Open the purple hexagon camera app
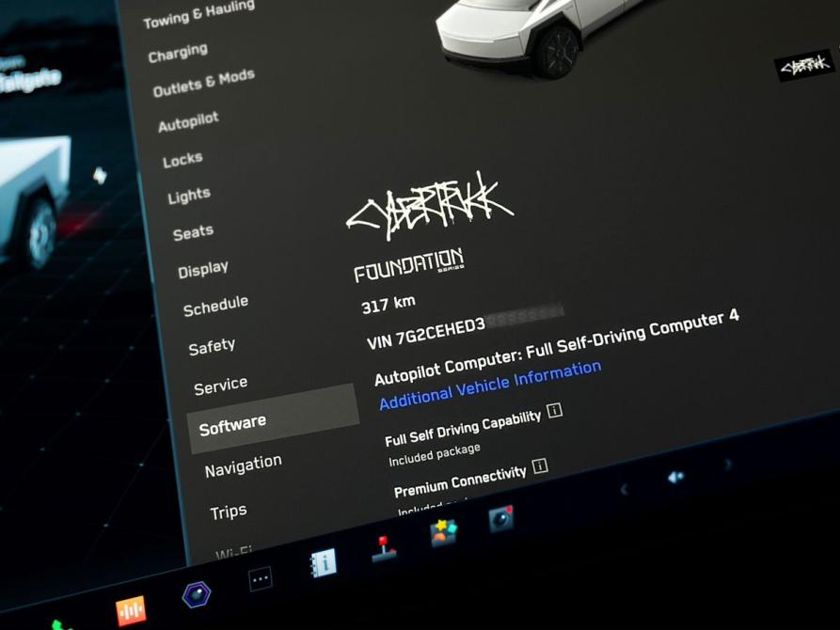The height and width of the screenshot is (630, 840). coord(196,594)
